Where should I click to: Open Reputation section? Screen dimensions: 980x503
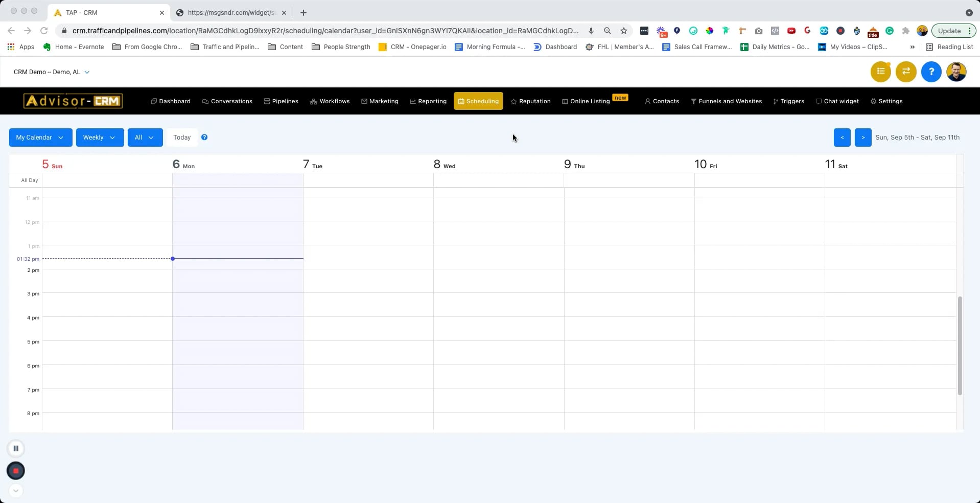(530, 101)
